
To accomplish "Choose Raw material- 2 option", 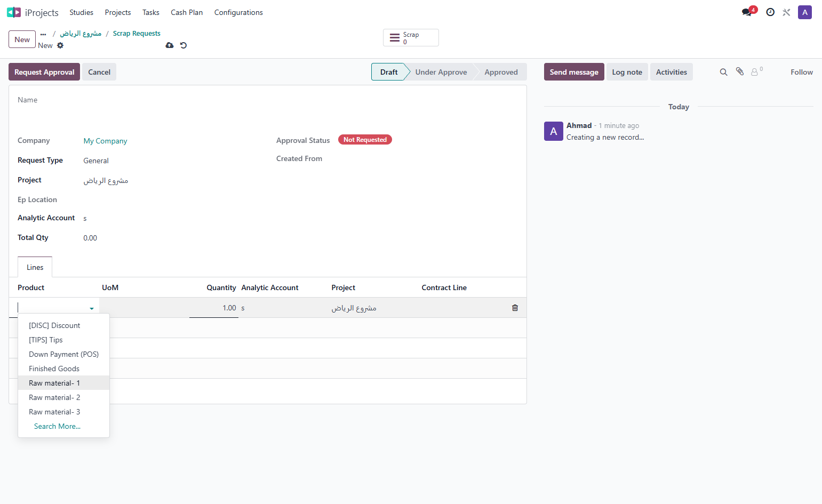I will [64, 397].
